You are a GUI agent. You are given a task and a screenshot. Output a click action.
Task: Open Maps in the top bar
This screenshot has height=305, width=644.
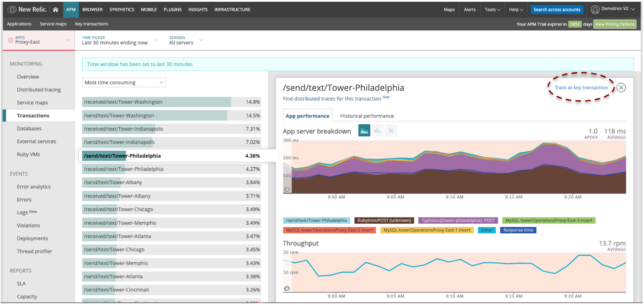(449, 10)
